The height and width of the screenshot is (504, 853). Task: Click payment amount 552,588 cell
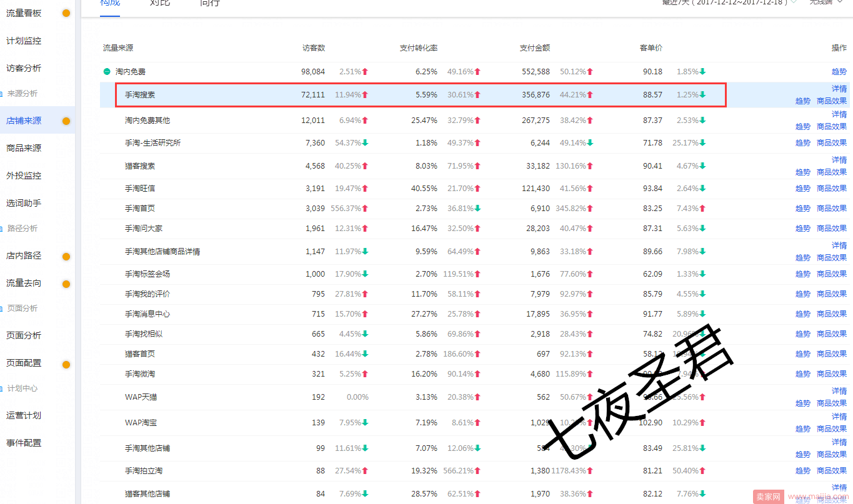(536, 72)
